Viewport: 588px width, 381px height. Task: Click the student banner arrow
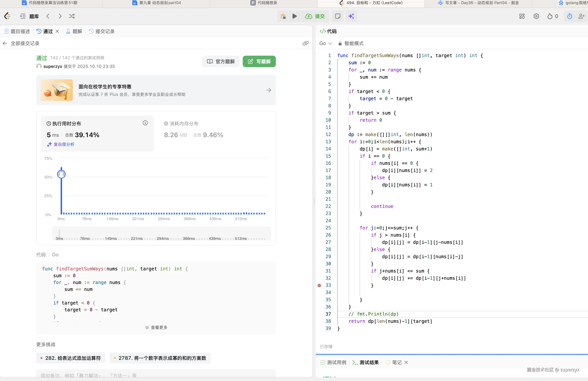coord(269,90)
